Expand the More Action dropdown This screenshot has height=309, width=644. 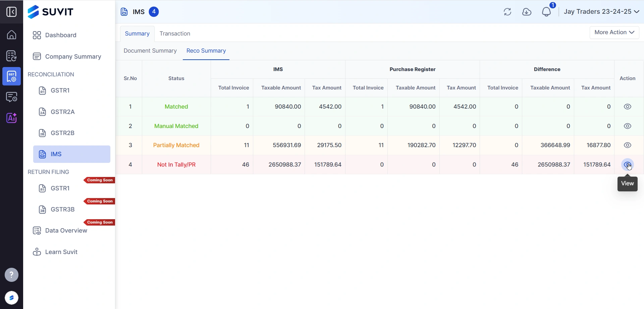click(614, 33)
